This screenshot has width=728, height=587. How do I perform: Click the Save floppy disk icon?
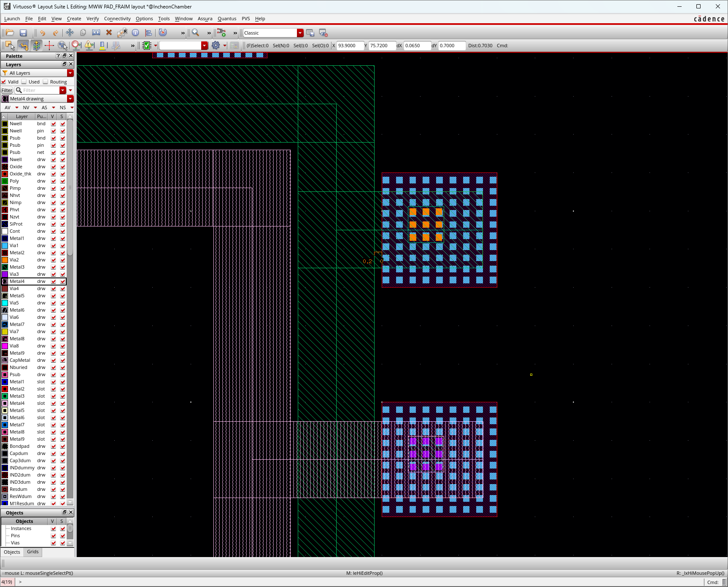(23, 33)
